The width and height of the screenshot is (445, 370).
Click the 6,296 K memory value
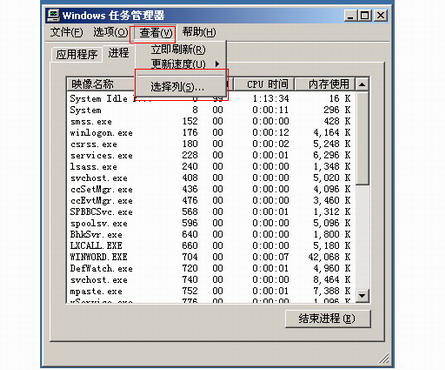pyautogui.click(x=332, y=155)
